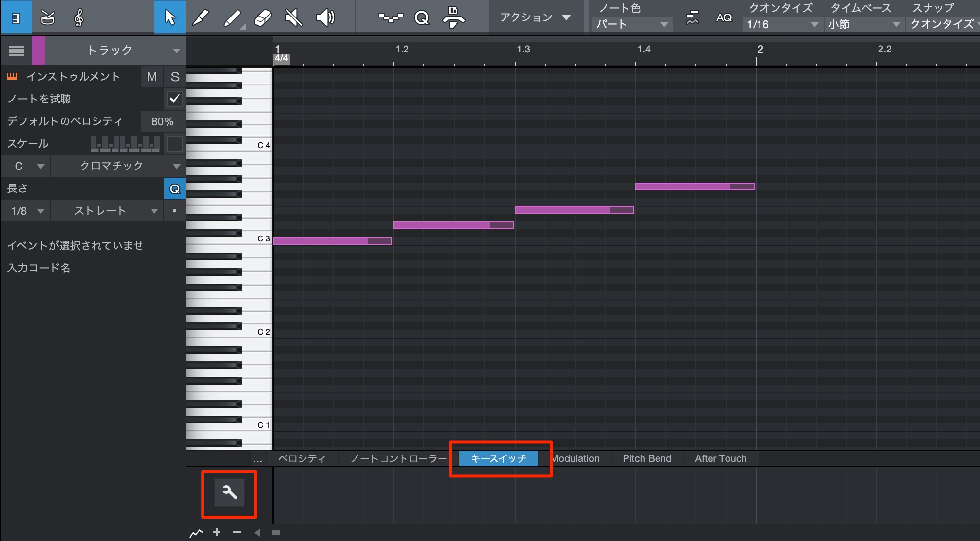980x541 pixels.
Task: Open the アクション menu
Action: pos(535,17)
